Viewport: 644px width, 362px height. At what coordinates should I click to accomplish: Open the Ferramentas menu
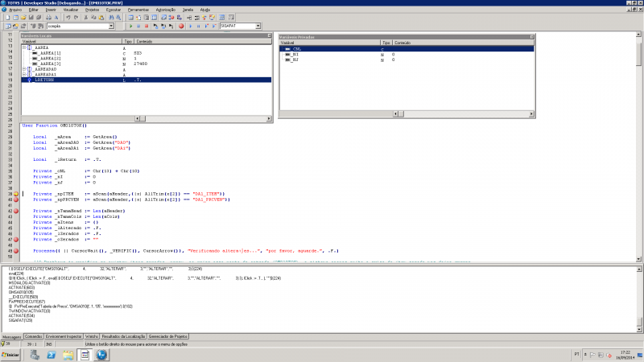138,10
